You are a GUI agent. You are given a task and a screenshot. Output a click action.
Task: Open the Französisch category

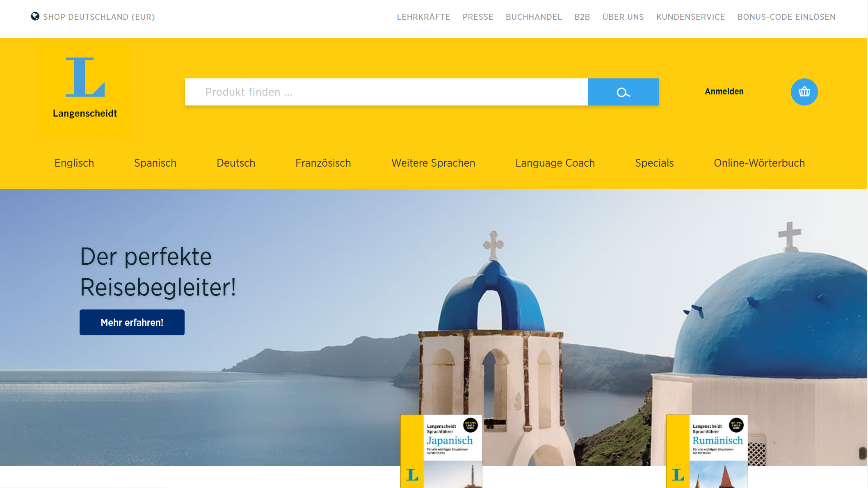[x=323, y=163]
